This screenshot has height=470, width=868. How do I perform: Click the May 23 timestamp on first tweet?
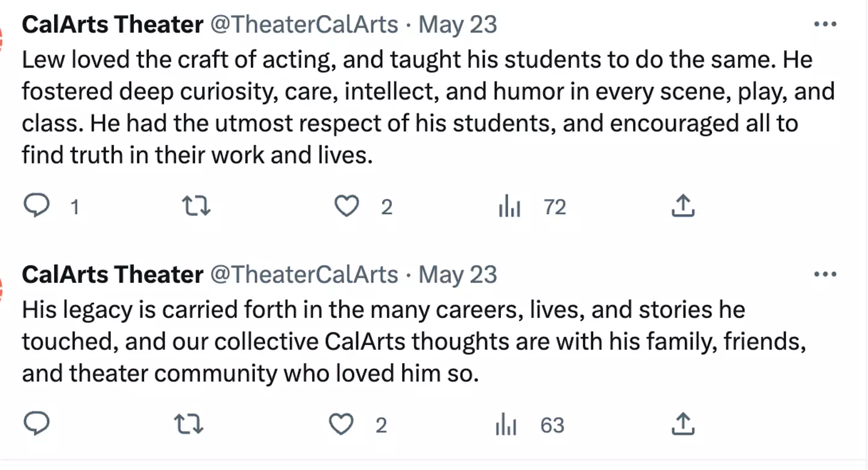pos(458,25)
